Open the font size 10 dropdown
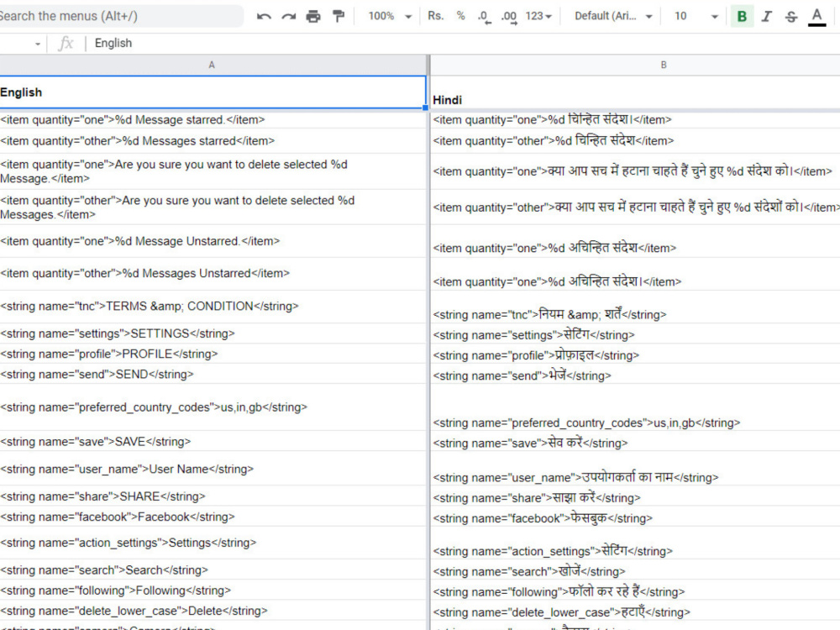Screen dimensions: 840x630 [x=696, y=16]
